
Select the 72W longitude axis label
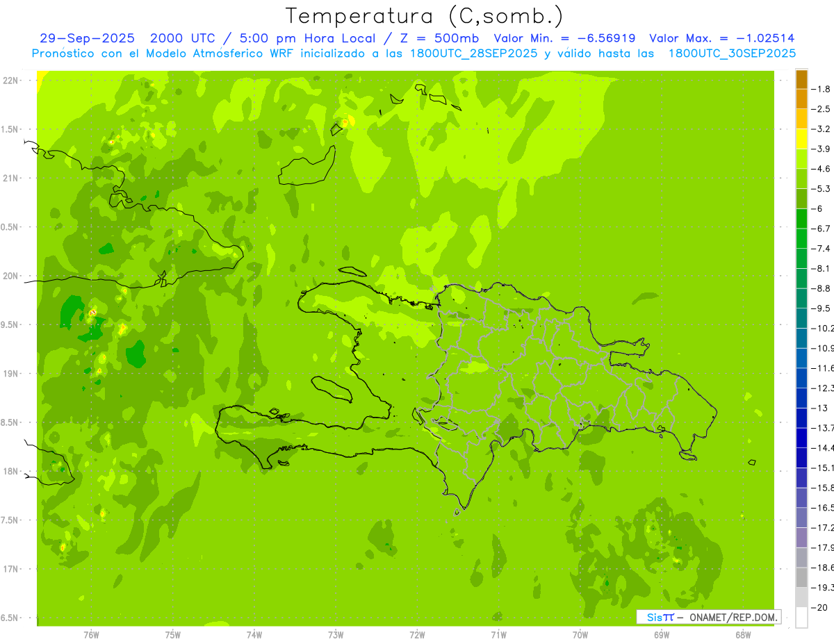(417, 635)
